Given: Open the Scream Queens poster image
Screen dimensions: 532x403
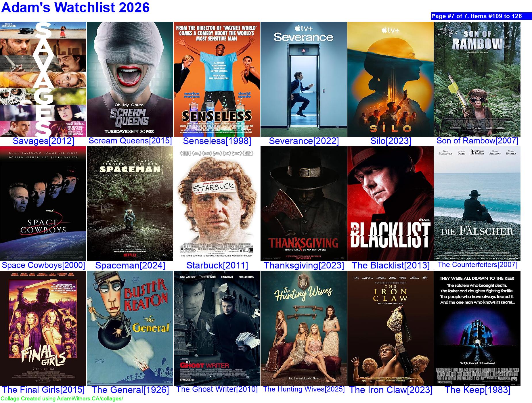Looking at the screenshot, I should tap(130, 79).
